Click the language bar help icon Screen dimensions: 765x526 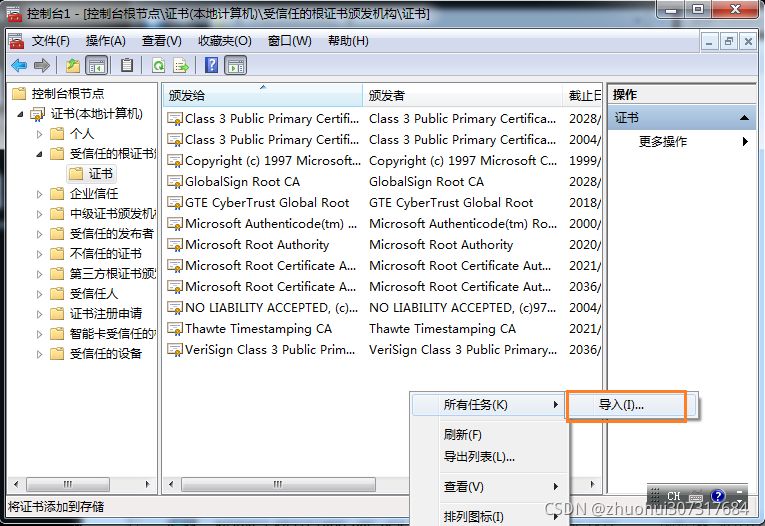(x=718, y=496)
